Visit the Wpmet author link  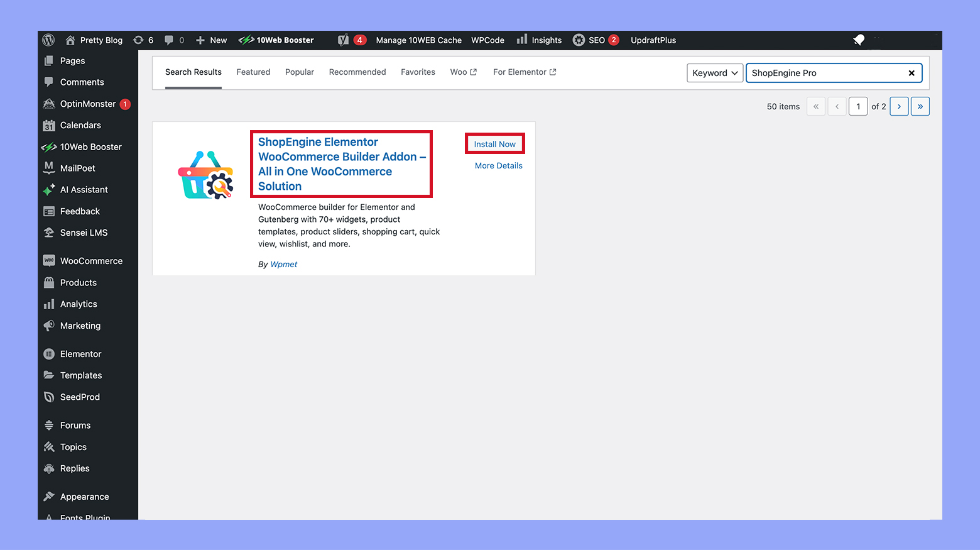[283, 264]
